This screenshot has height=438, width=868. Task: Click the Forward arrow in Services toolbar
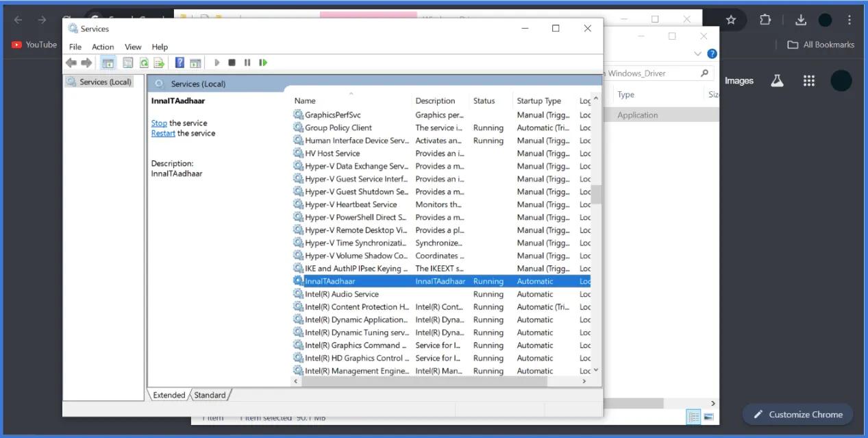coord(86,63)
